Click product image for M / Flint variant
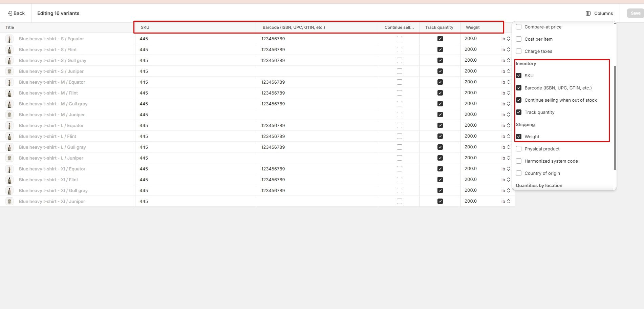Image resolution: width=644 pixels, height=309 pixels. [9, 93]
